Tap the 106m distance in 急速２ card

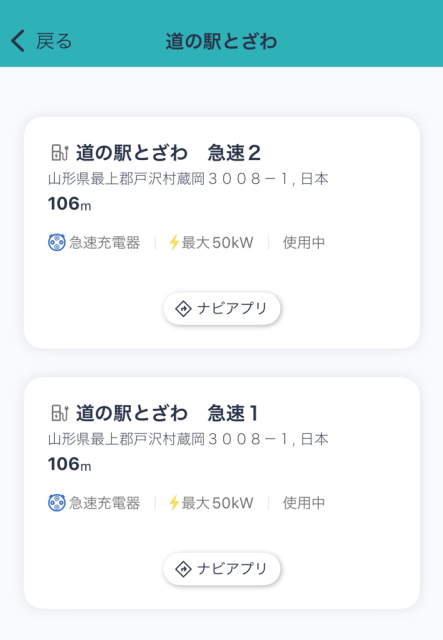click(69, 204)
